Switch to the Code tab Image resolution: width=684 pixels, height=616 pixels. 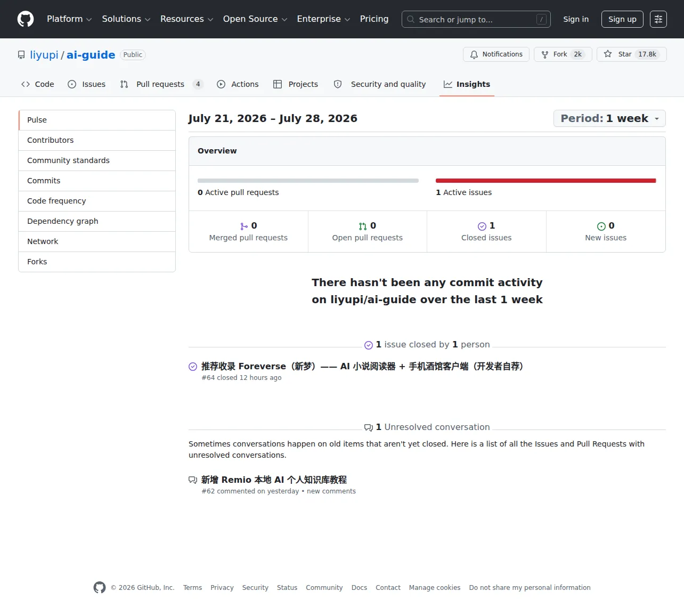[x=38, y=84]
